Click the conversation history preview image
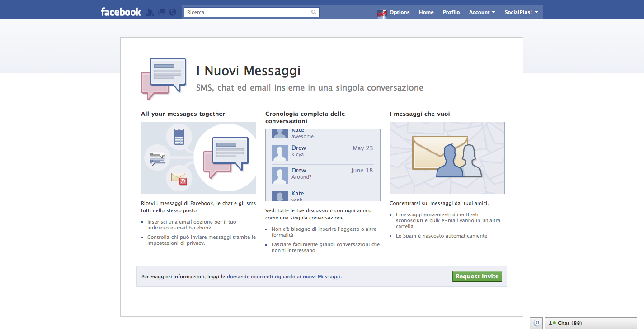Viewport: 644px width, 329px height. pos(323,165)
